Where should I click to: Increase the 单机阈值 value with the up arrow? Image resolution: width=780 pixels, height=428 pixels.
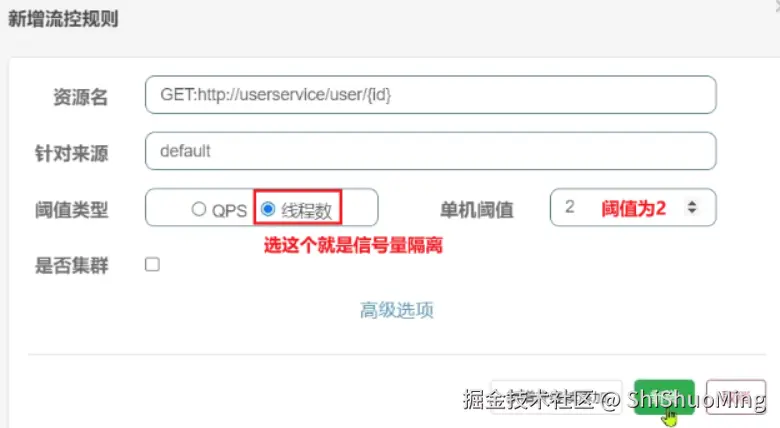(692, 203)
